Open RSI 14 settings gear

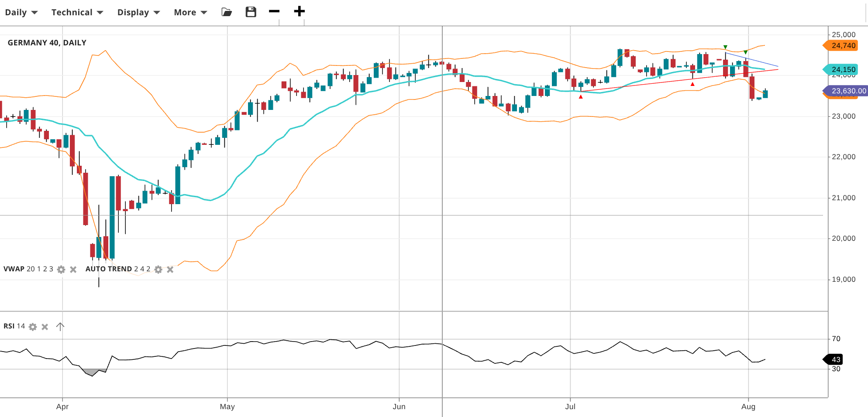(33, 327)
